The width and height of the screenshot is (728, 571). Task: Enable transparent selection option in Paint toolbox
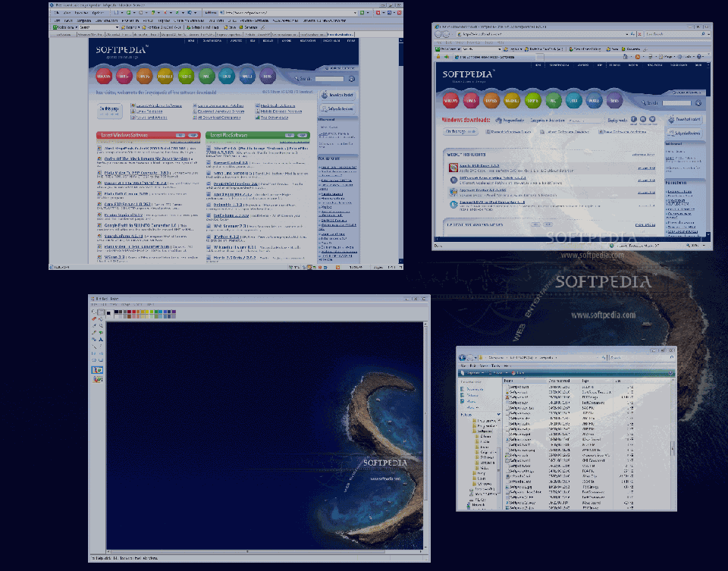pyautogui.click(x=97, y=379)
